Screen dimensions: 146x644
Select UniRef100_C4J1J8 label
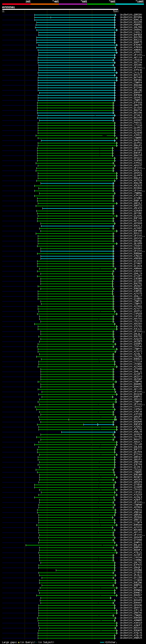click(x=131, y=72)
